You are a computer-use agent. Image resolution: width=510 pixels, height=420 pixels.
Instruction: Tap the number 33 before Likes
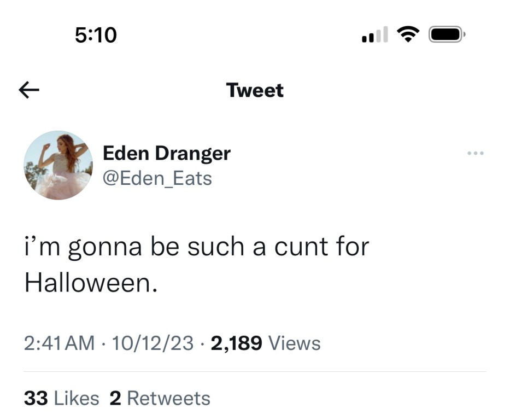36,398
